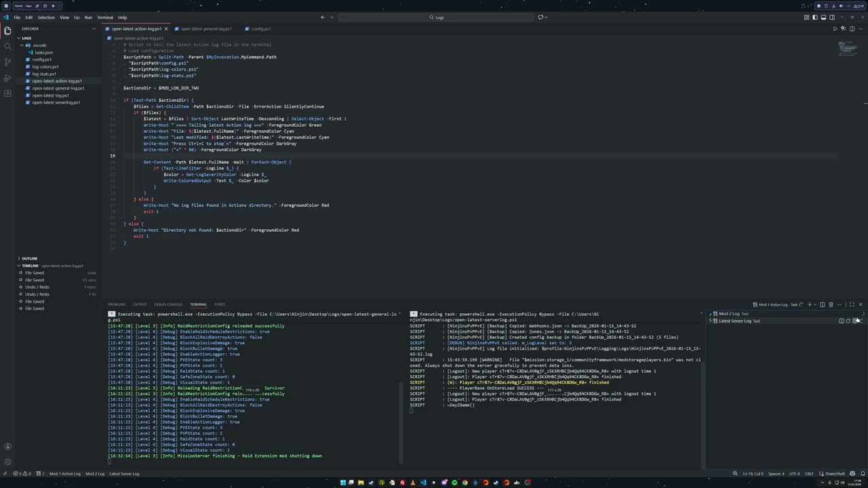Image resolution: width=868 pixels, height=488 pixels.
Task: Switch to open-latest-general-log.ps1 tab
Action: tap(205, 29)
